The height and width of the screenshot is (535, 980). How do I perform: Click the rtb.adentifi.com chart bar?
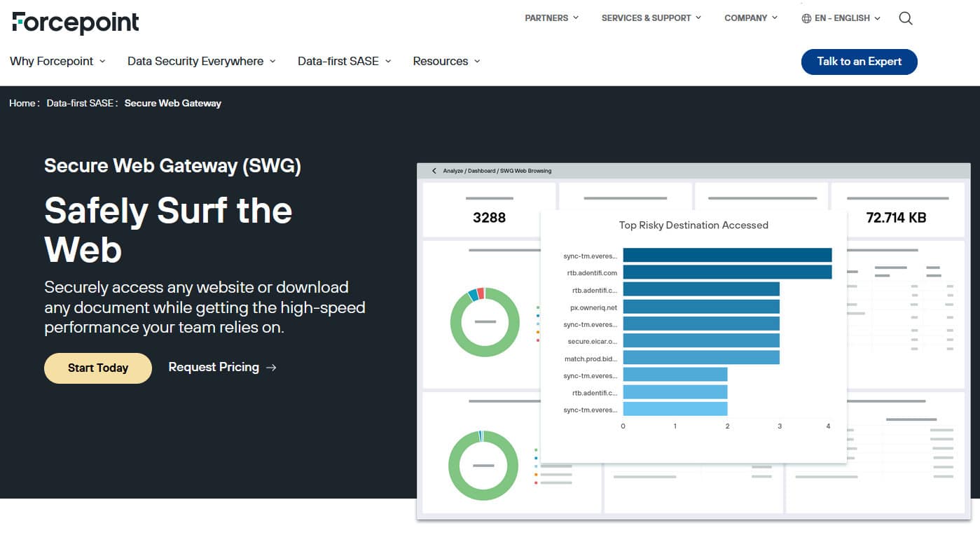click(x=727, y=272)
